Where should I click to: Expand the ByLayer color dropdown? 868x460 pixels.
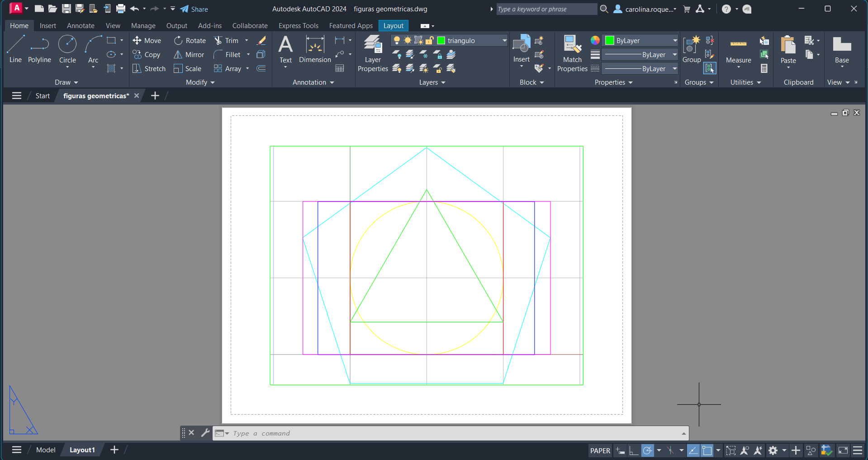tap(674, 40)
